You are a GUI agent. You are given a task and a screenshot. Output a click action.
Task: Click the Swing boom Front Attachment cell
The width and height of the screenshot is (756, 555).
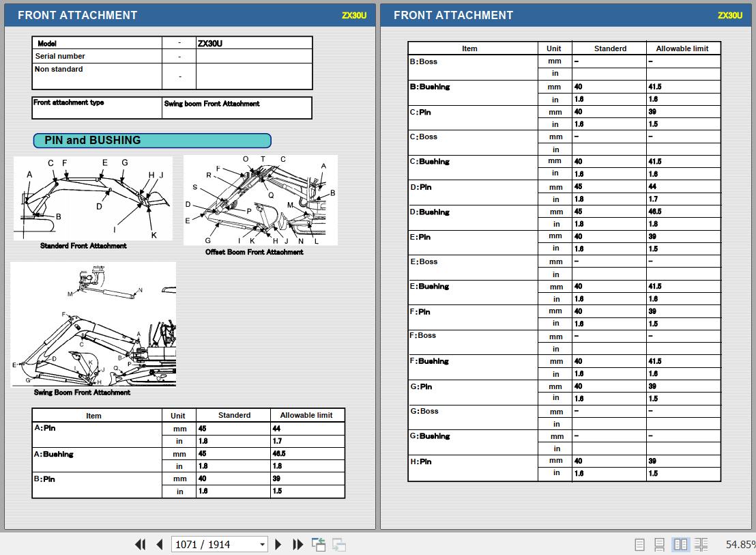pyautogui.click(x=237, y=108)
